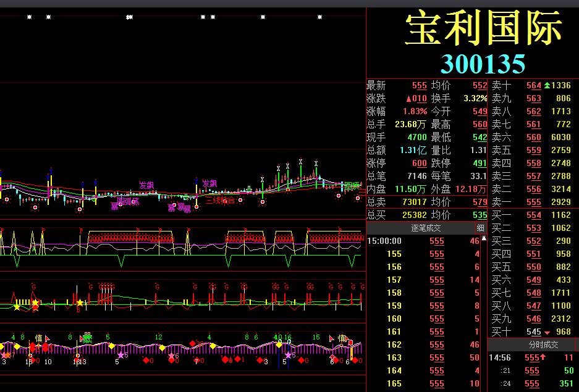Click the red down arrow beside 买十
The height and width of the screenshot is (392, 579).
tap(547, 332)
